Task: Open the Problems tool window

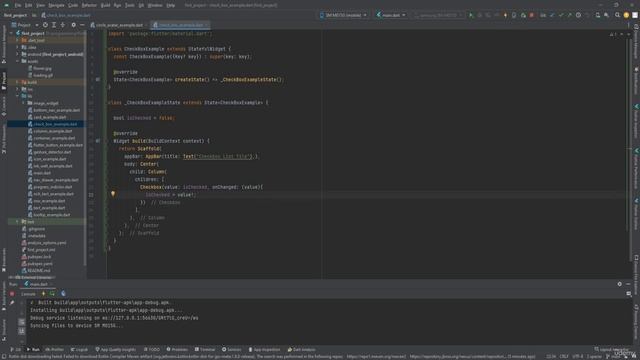Action: [x=178, y=349]
